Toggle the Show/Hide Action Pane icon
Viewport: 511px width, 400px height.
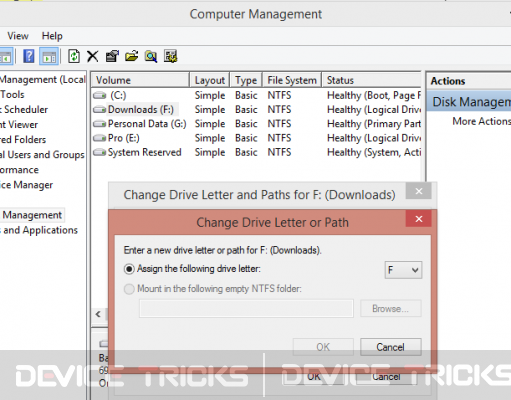point(49,56)
